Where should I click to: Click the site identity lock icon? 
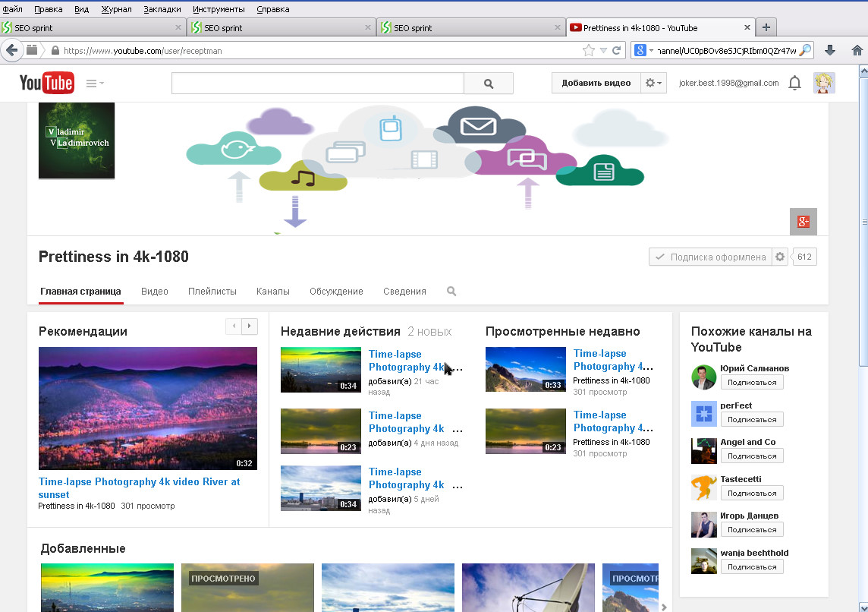(55, 50)
